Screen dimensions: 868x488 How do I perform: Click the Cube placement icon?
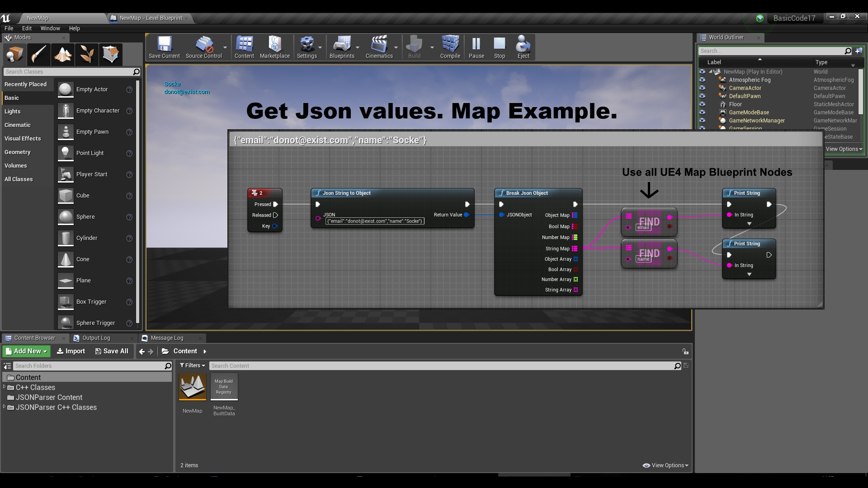click(x=66, y=196)
